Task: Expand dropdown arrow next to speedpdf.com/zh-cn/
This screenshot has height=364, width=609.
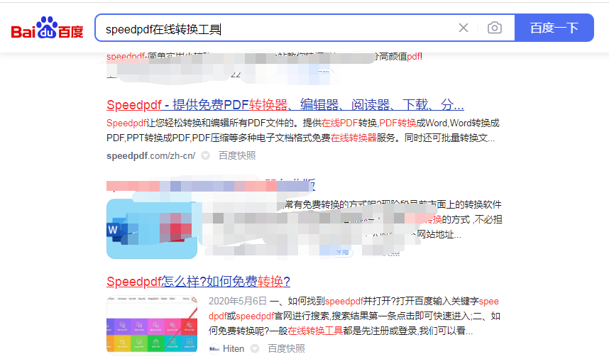Action: click(205, 155)
